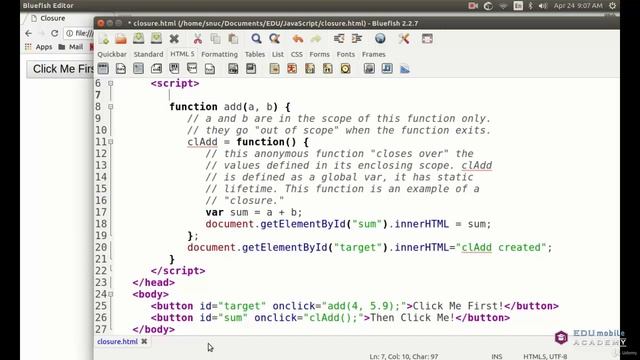Click the date and time Apr 24 9:07 AM
640x360 pixels.
[x=578, y=6]
